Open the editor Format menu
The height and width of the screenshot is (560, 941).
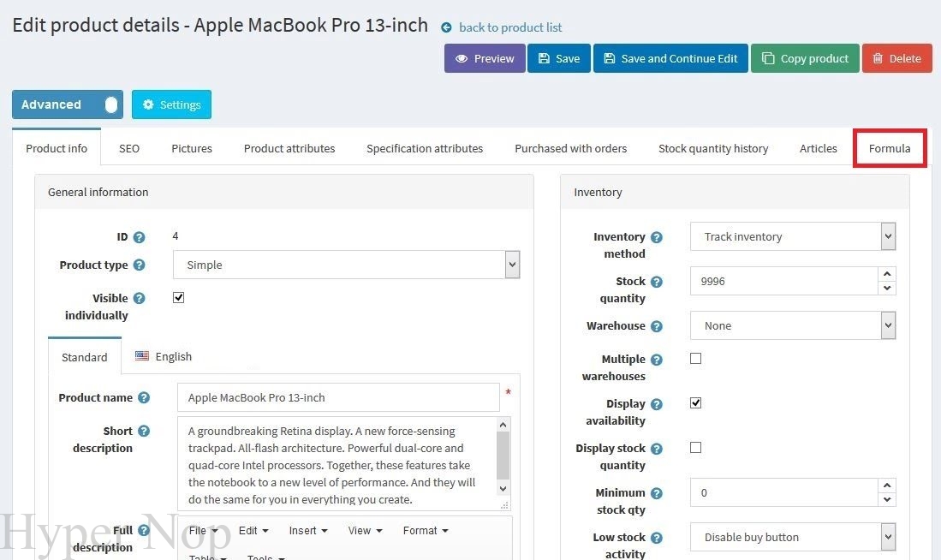426,531
